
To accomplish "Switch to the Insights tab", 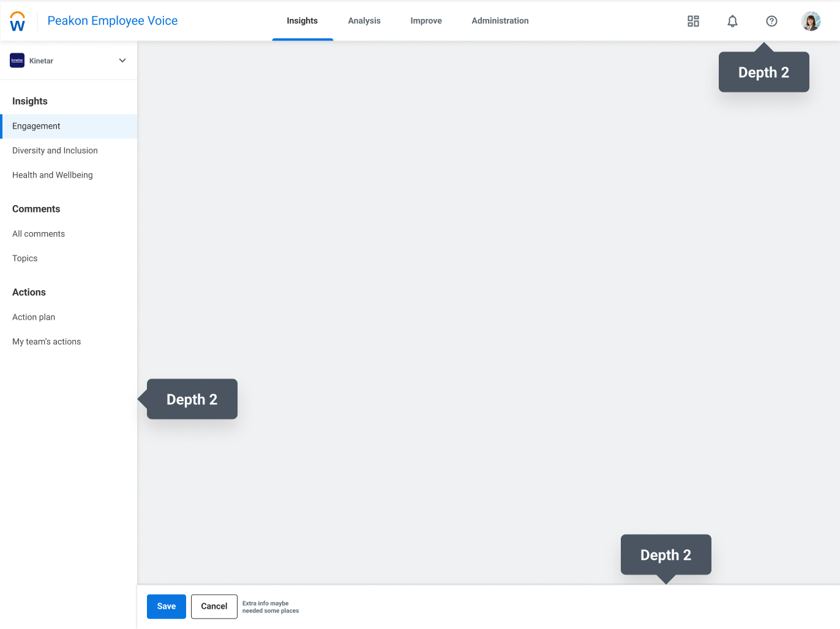I will pos(302,21).
